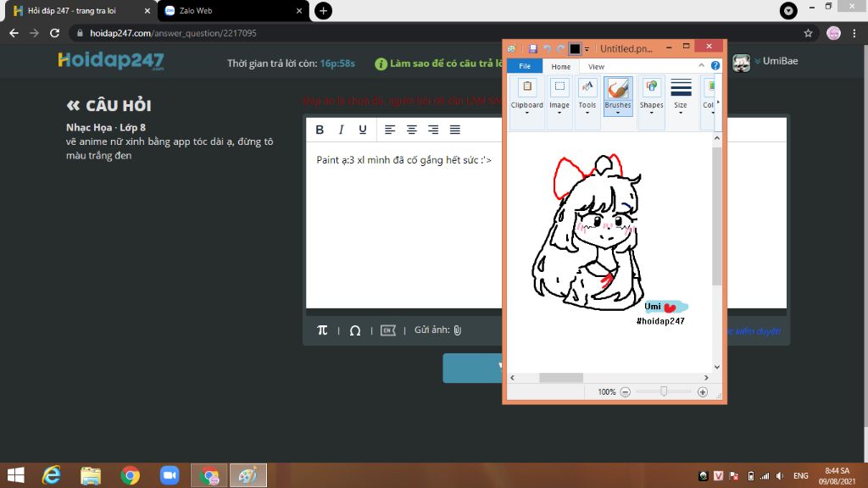
Task: Switch to Paint View ribbon tab
Action: 596,66
